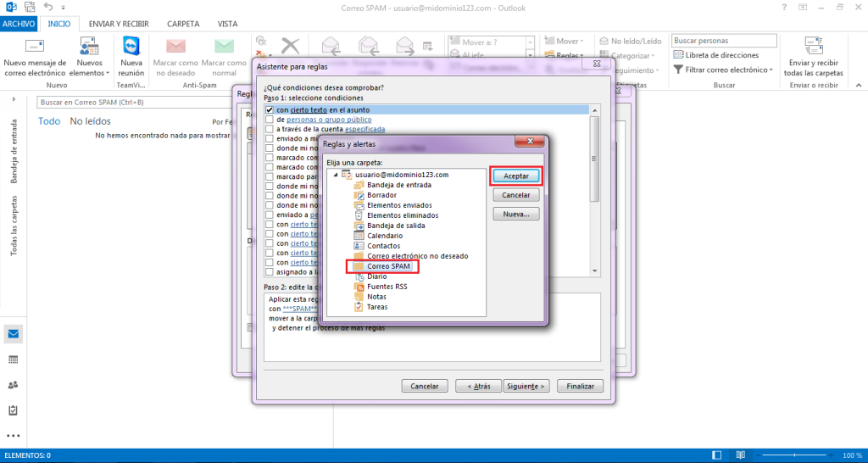The width and height of the screenshot is (868, 463).
Task: Open Libreta de direcciones
Action: pyautogui.click(x=715, y=55)
